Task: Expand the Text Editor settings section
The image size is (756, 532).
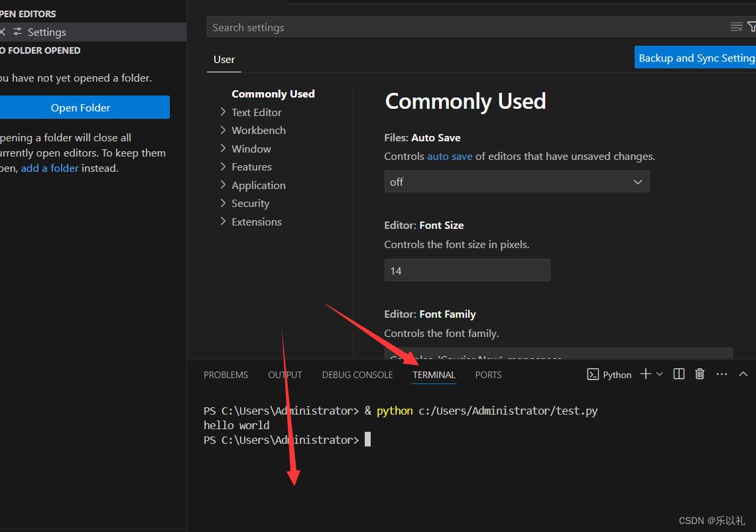Action: point(256,112)
